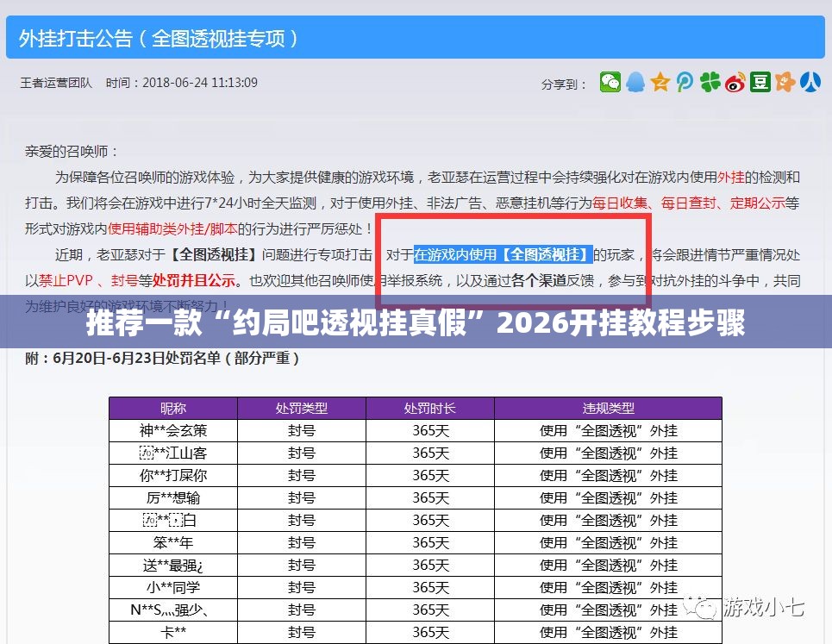832x644 pixels.
Task: Select nickname cell 卡**
Action: (173, 632)
